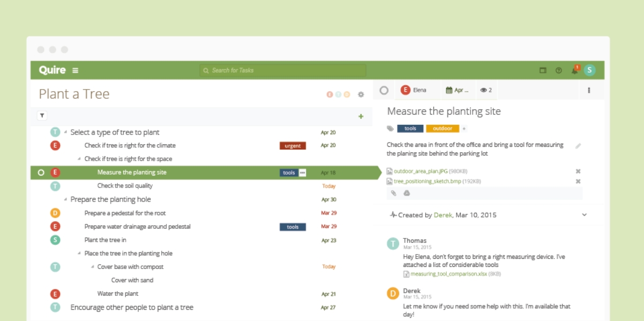Click the more tags button on Measure the planting site row
644x321 pixels.
302,173
